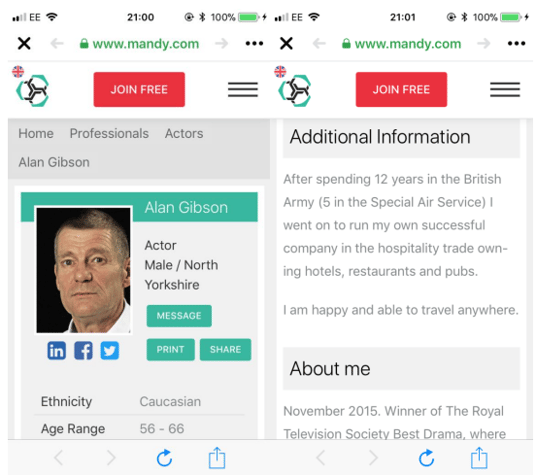Image resolution: width=536 pixels, height=475 pixels.
Task: Tap reload icon in right browser toolbar
Action: tap(427, 458)
